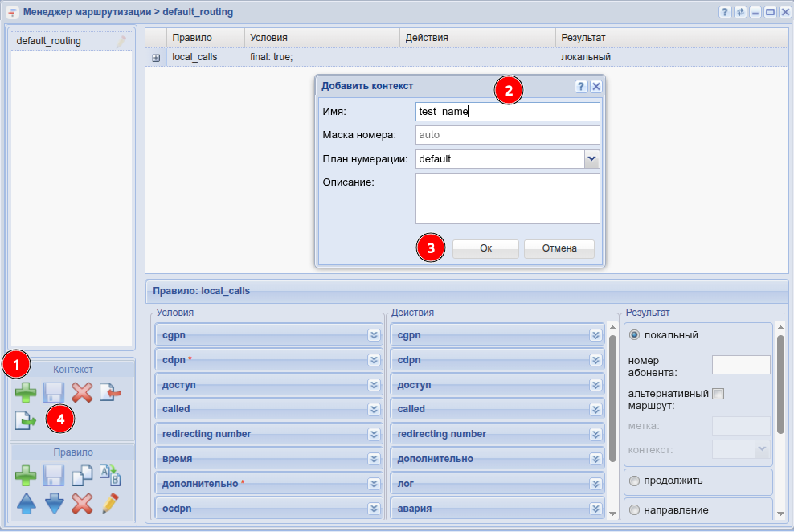Copy the selected rule
The image size is (794, 532).
(81, 475)
